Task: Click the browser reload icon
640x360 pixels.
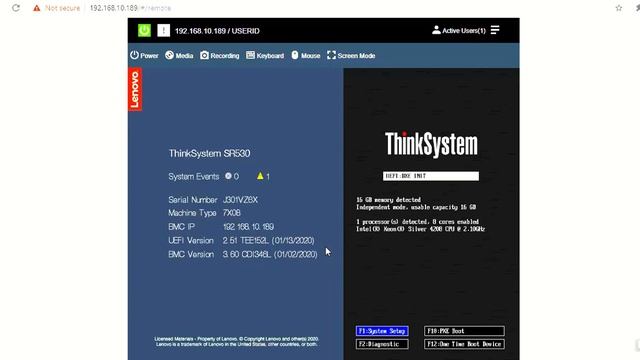Action: tap(16, 8)
